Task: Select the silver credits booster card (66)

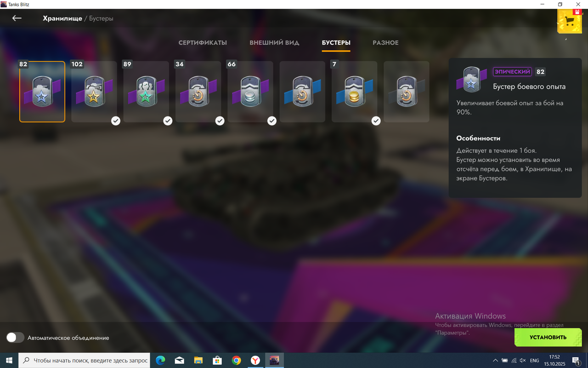Action: click(x=250, y=92)
